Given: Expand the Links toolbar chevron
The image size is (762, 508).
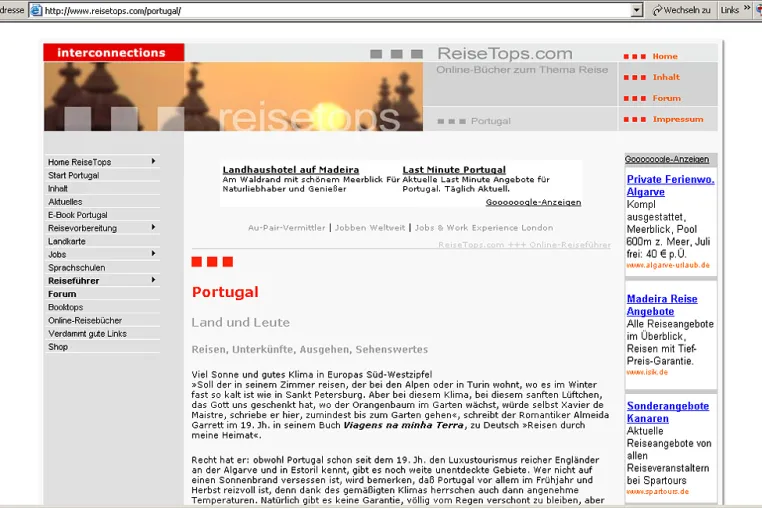Looking at the screenshot, I should pos(747,8).
